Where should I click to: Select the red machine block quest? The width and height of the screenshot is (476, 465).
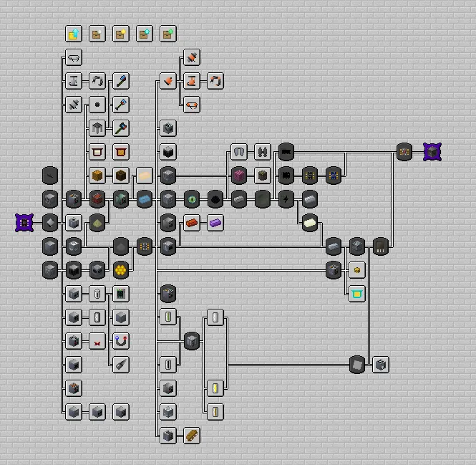97,199
